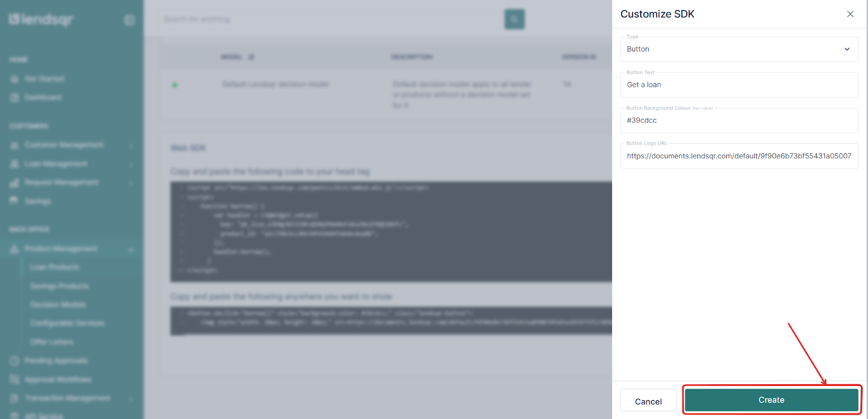Image resolution: width=868 pixels, height=419 pixels.
Task: Click the Get Started sidebar icon
Action: [15, 79]
